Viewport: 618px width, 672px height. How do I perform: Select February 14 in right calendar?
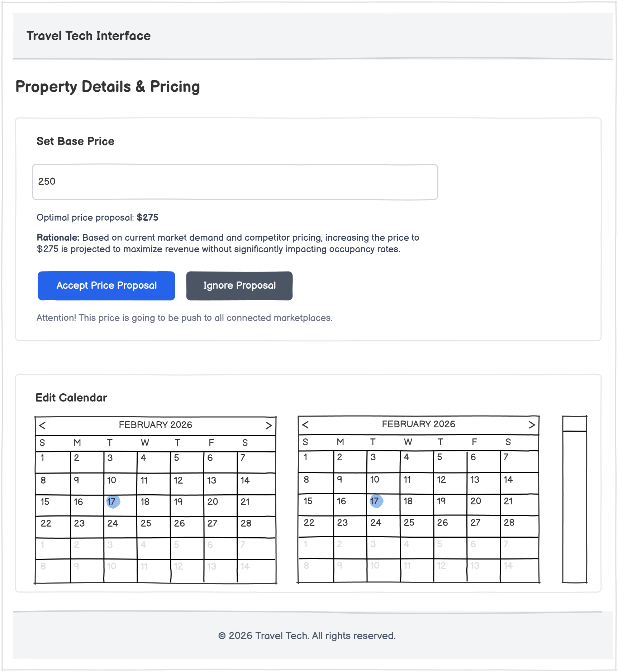pos(519,483)
